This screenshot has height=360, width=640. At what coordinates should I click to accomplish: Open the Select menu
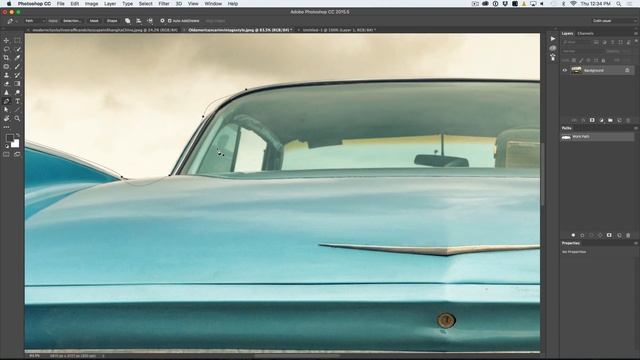(145, 4)
